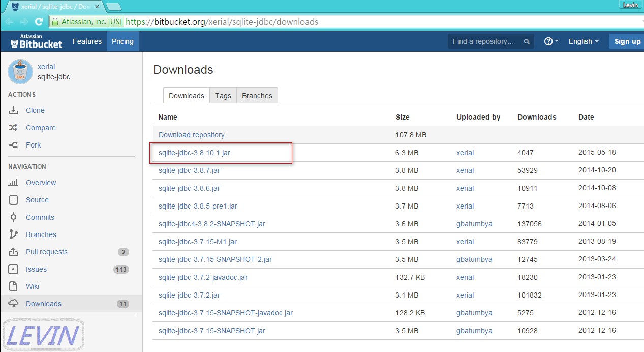
Task: Switch to the Branches tab
Action: pos(257,96)
